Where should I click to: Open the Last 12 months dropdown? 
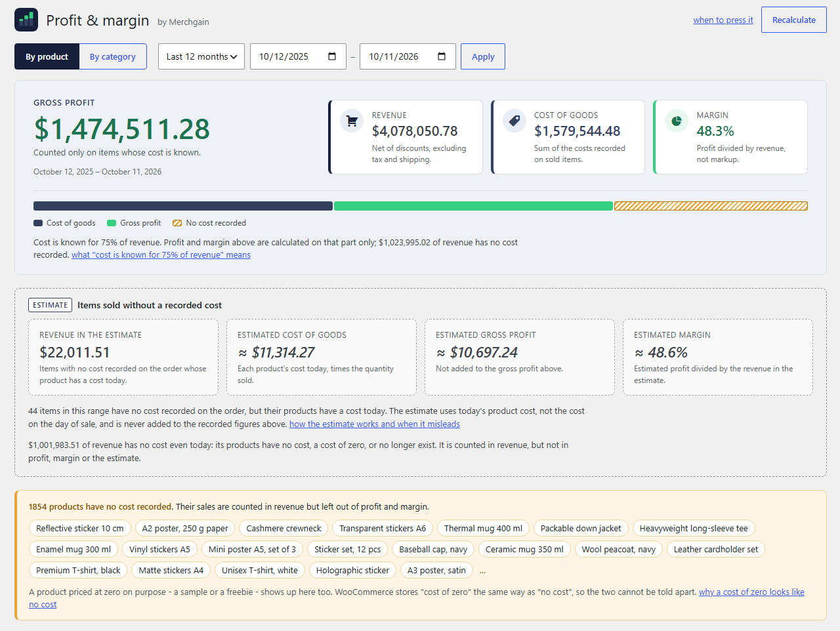201,56
